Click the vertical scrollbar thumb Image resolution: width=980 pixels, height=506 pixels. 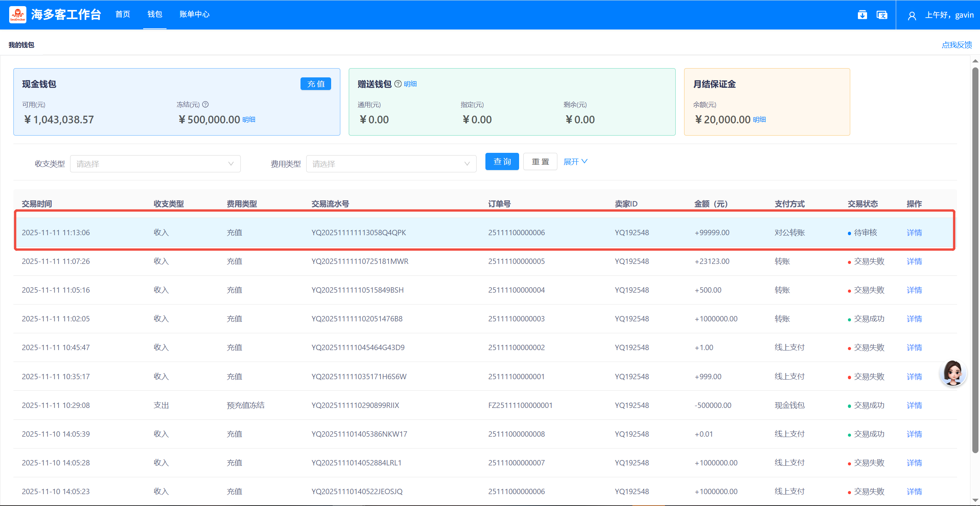pos(975,260)
